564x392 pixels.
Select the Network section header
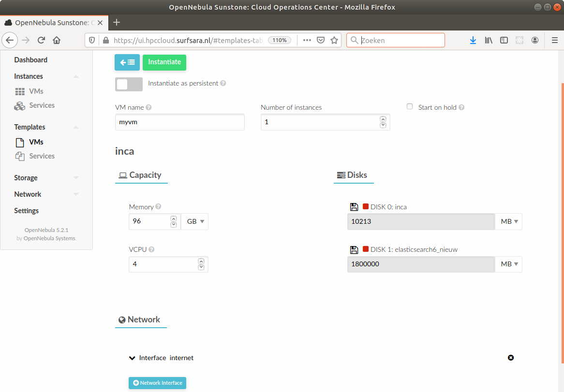tap(141, 320)
